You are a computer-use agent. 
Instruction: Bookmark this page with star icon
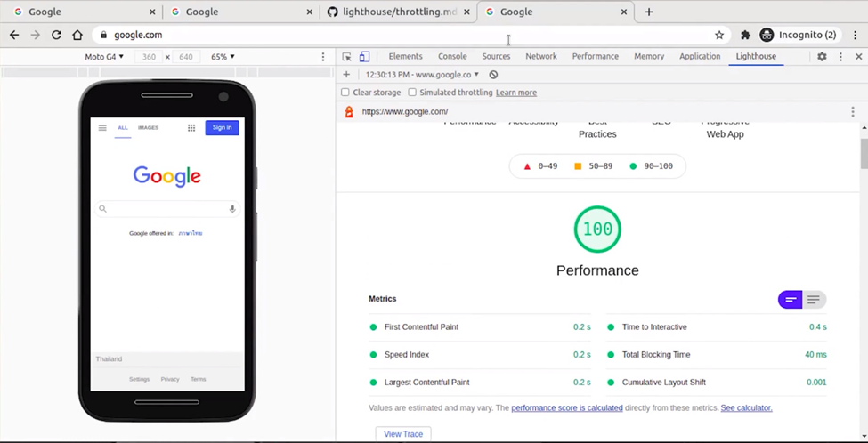(719, 36)
